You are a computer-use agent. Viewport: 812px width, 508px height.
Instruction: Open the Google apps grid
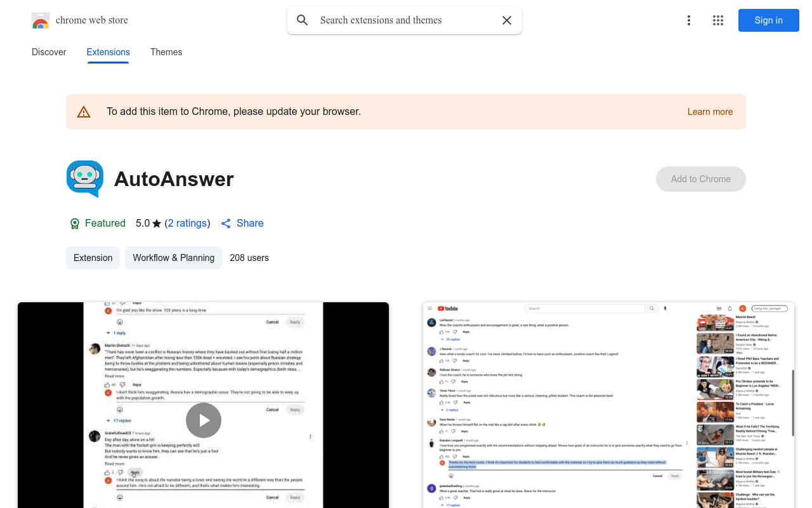pos(718,20)
